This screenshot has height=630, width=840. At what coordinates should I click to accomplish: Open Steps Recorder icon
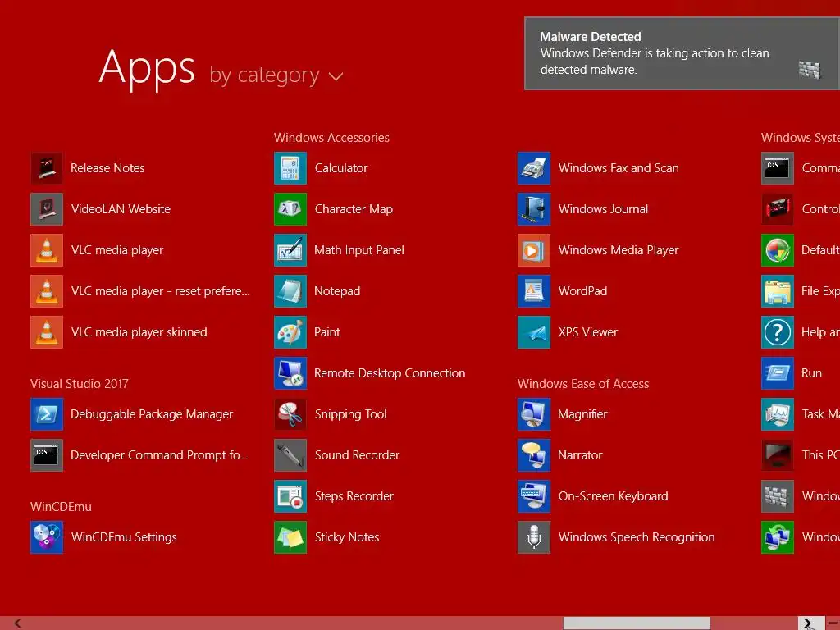tap(290, 496)
